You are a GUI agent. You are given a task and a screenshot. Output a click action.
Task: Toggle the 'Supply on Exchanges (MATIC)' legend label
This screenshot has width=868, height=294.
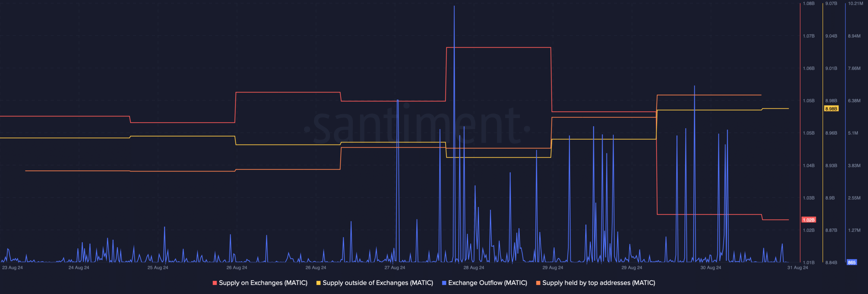pos(263,283)
